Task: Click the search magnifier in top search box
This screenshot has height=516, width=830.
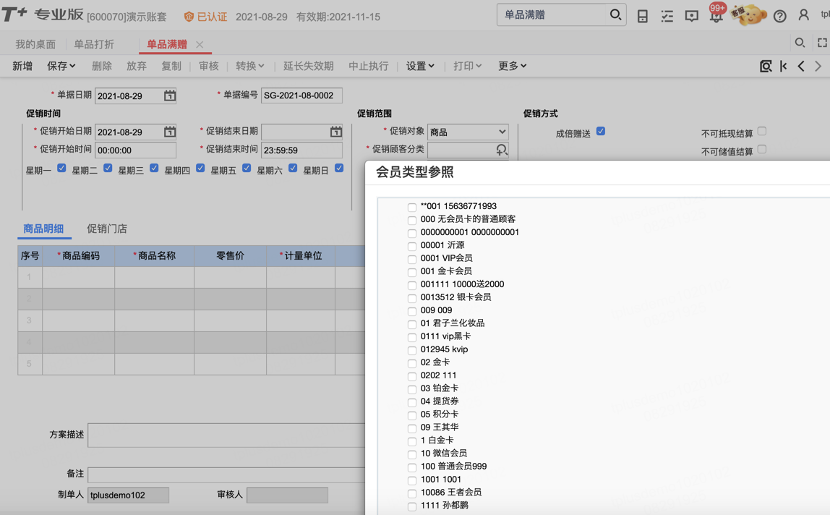Action: point(615,15)
